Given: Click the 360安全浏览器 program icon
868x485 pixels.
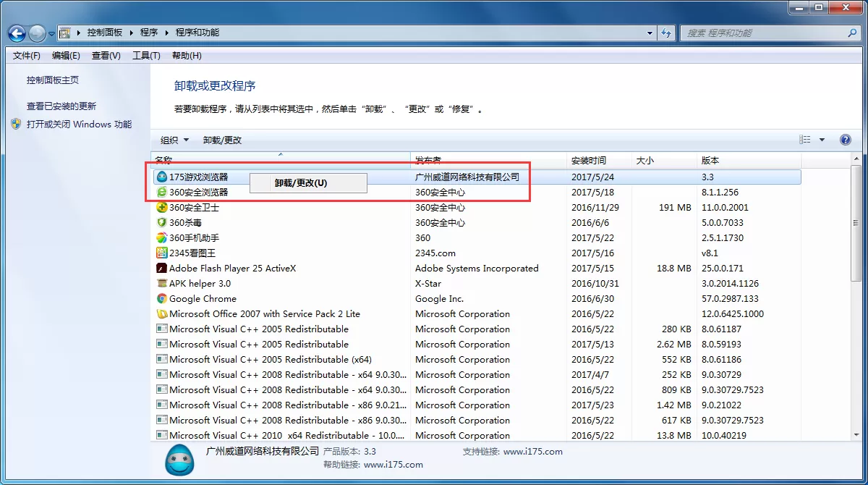Looking at the screenshot, I should click(162, 192).
